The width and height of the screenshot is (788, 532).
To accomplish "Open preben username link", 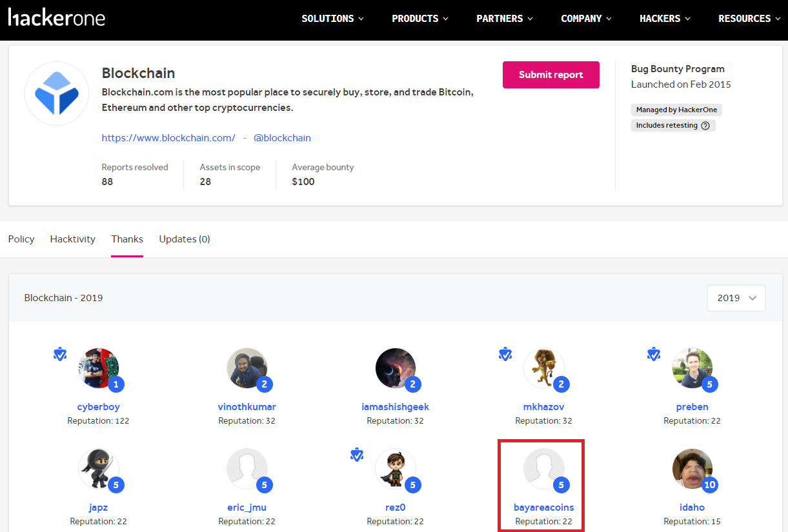I will click(692, 407).
